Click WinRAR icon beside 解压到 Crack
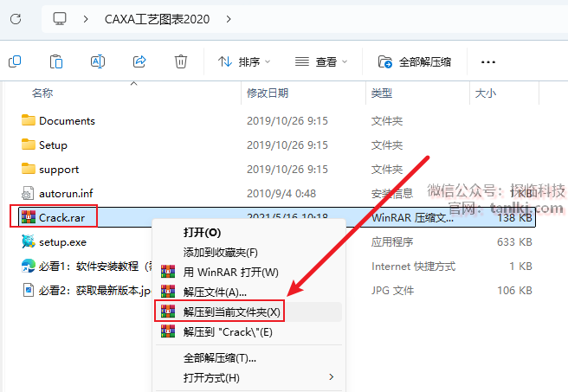Screen dimensions: 568x392 point(168,331)
